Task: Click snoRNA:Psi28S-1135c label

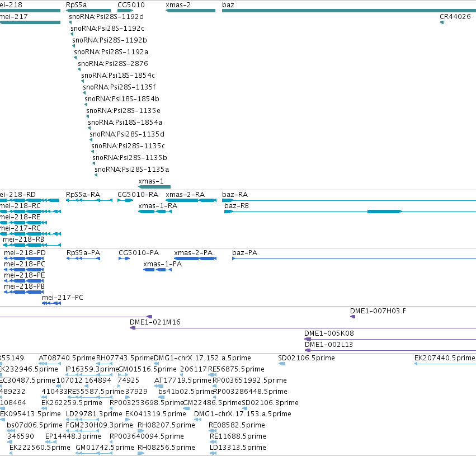Action: (128, 145)
